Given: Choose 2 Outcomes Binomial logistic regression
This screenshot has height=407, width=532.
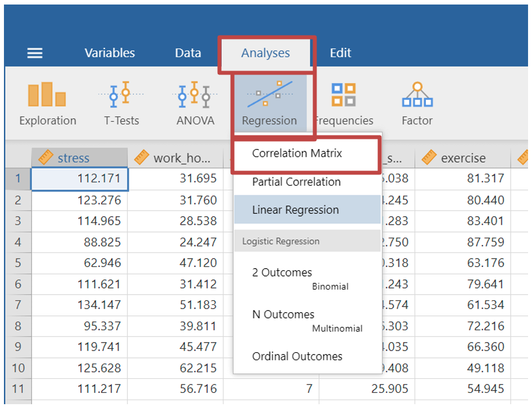Looking at the screenshot, I should click(282, 273).
